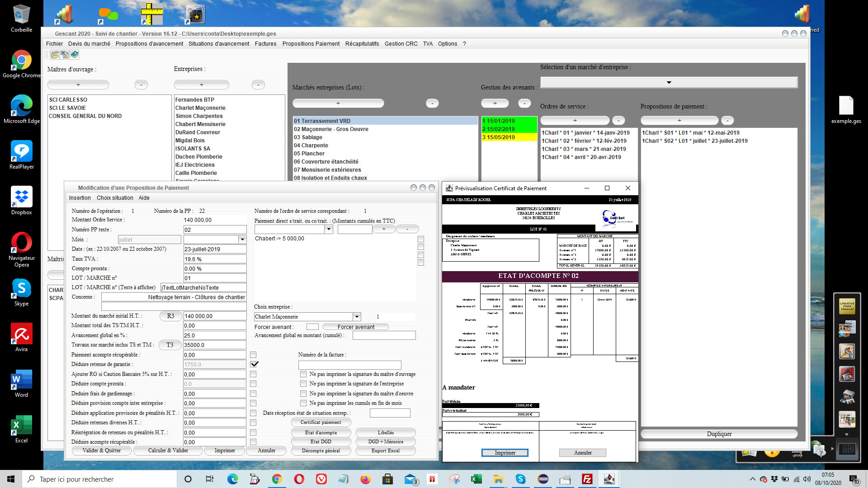
Task: Click Imprimer in the Prévisualisation window
Action: 505,453
